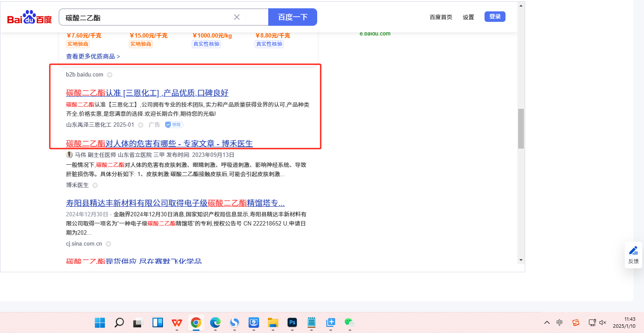Expand the arrow beside 博禾医生 source
The width and height of the screenshot is (644, 333).
(95, 185)
